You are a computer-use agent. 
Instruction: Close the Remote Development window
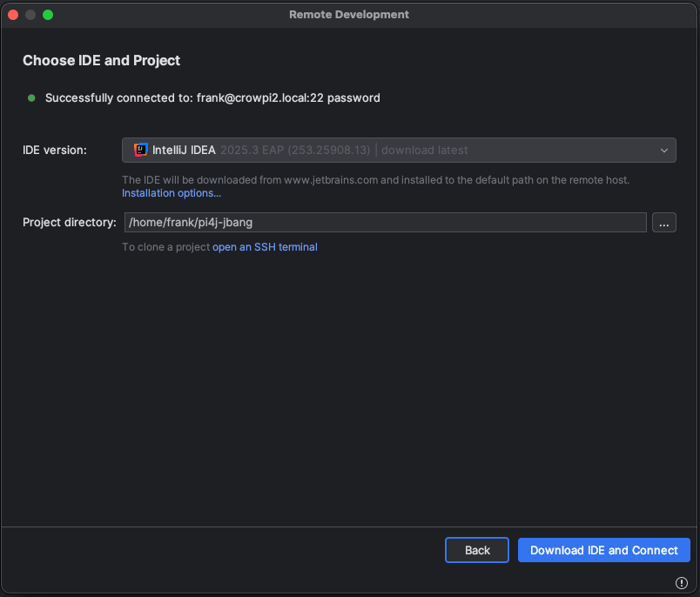(x=13, y=15)
